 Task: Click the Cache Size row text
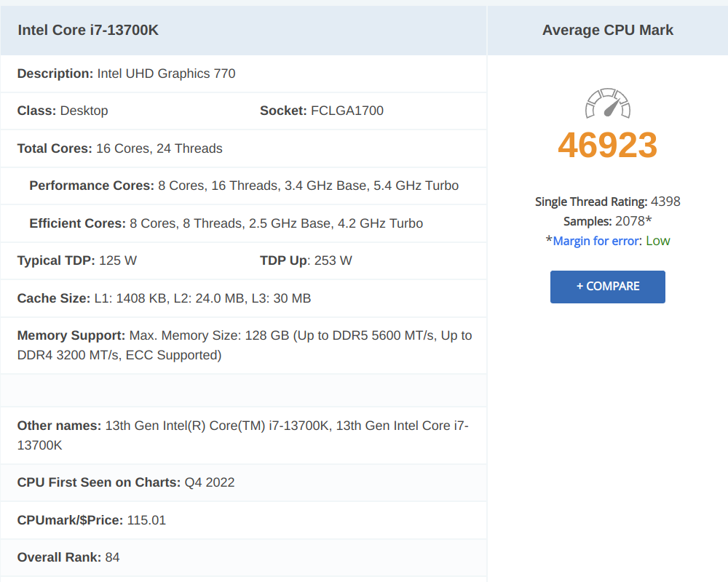point(164,298)
